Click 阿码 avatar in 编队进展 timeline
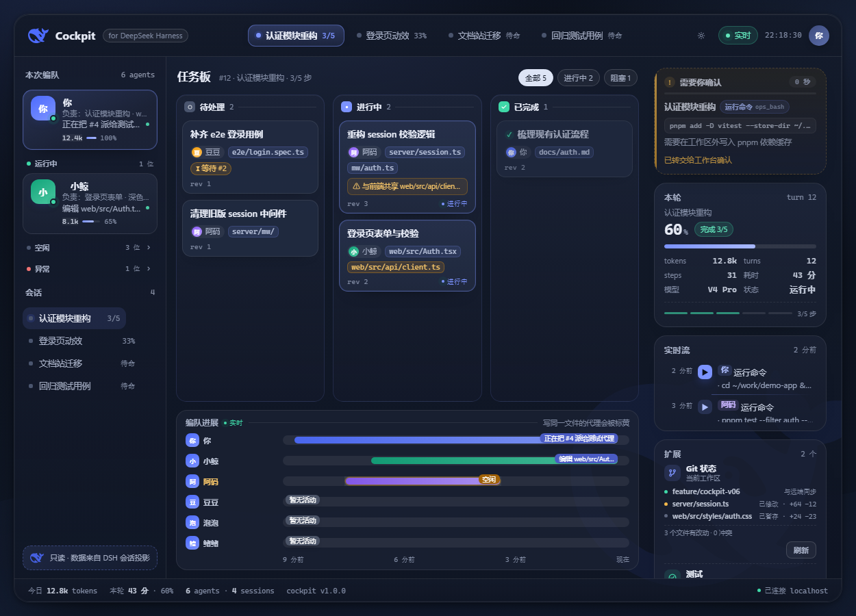This screenshot has height=616, width=856. coord(192,482)
